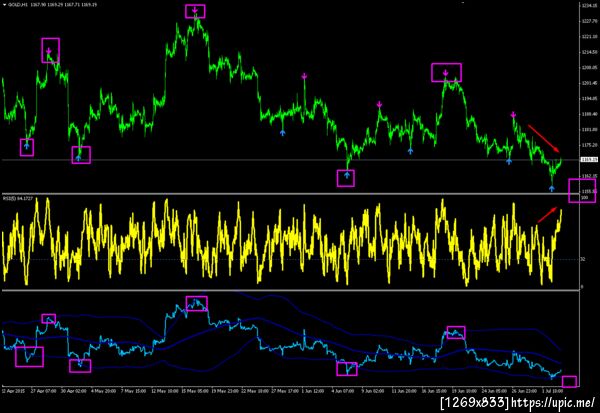Click the 11 Jun 20:00 time axis label
Screen dimensions: 600x413
click(404, 391)
